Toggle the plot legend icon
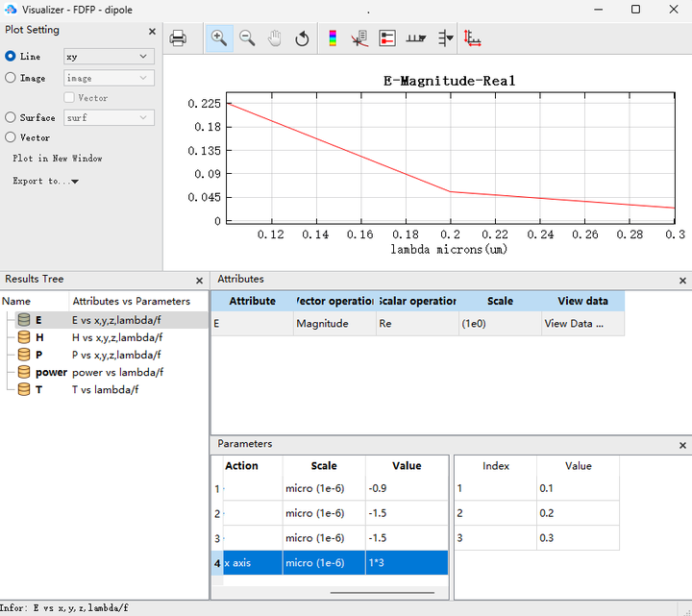692x616 pixels. 387,38
